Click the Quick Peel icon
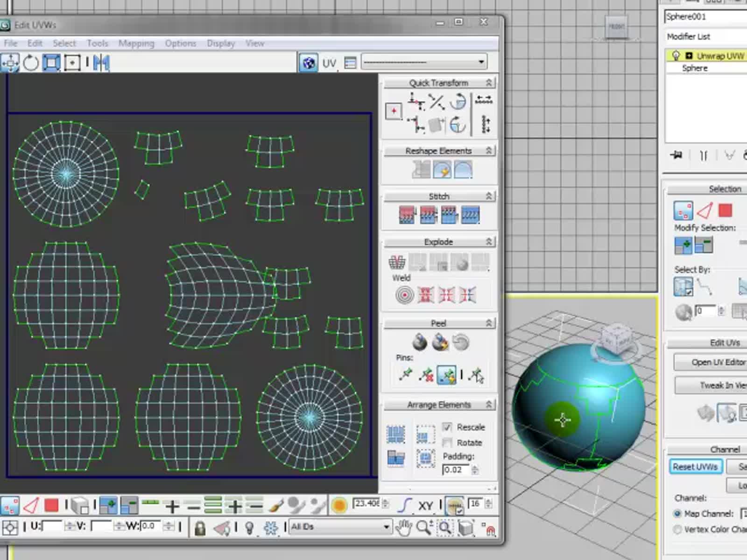This screenshot has height=560, width=747. [420, 343]
